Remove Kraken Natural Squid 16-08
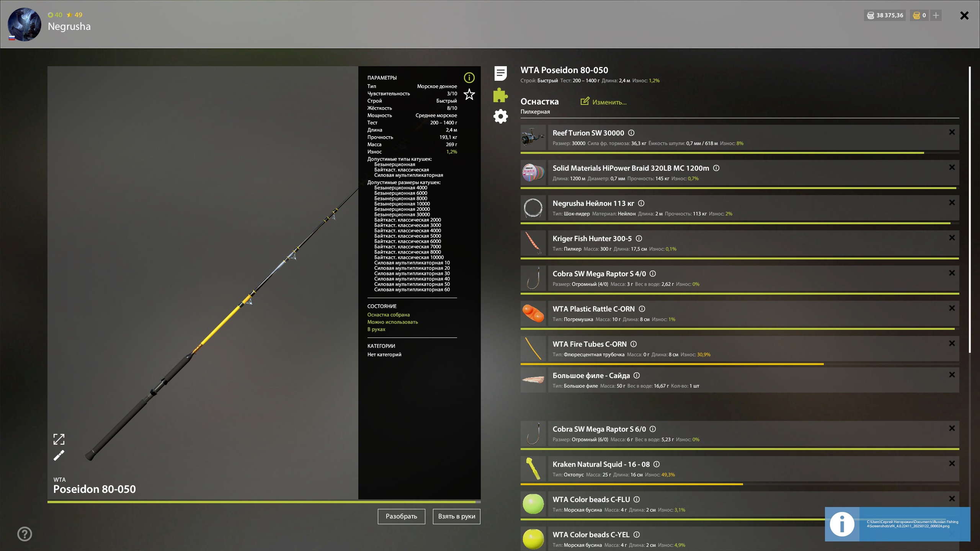980x551 pixels. pyautogui.click(x=952, y=463)
